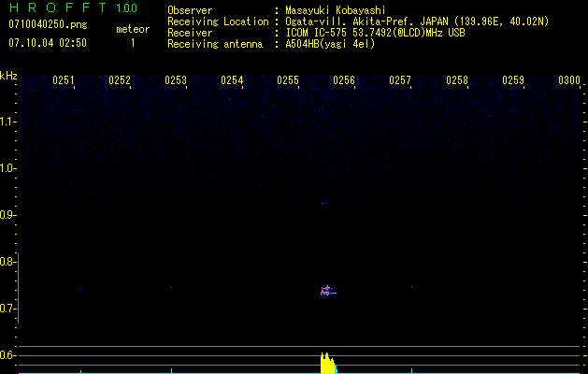Screen dimensions: 588x374
Task: Click the cyan bar beside the yellow peak
Action: tap(337, 369)
